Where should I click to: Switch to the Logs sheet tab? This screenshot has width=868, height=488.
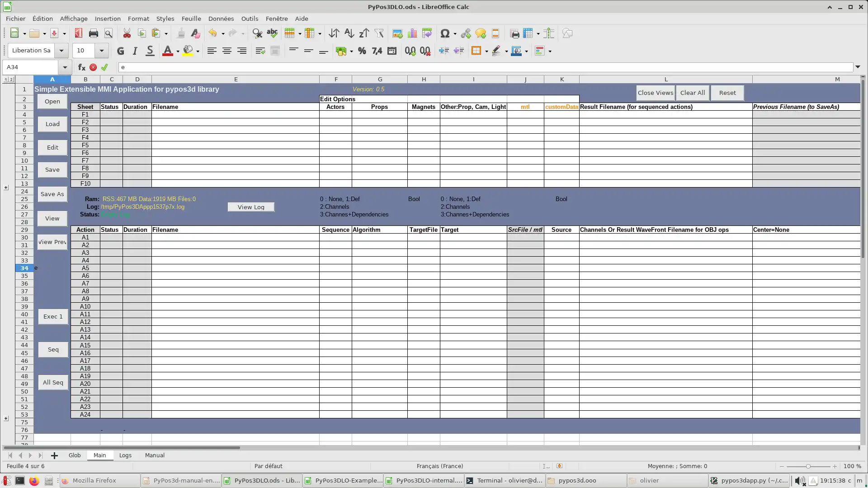tap(125, 455)
